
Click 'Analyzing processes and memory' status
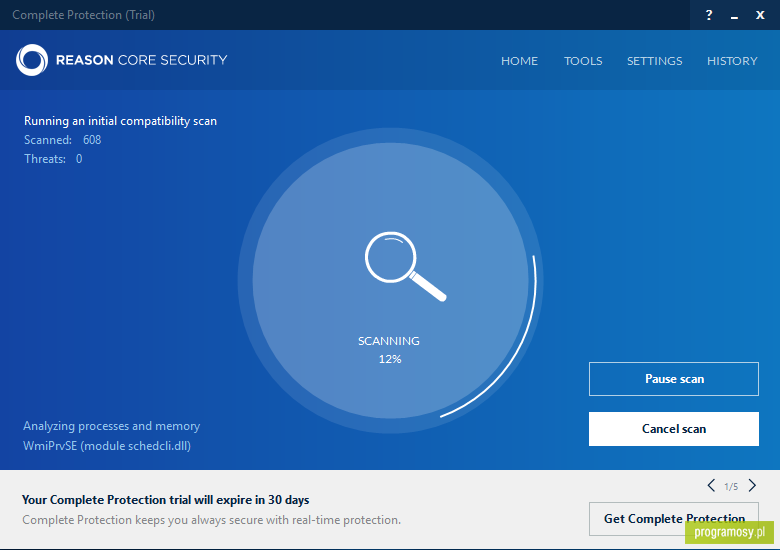pos(111,426)
